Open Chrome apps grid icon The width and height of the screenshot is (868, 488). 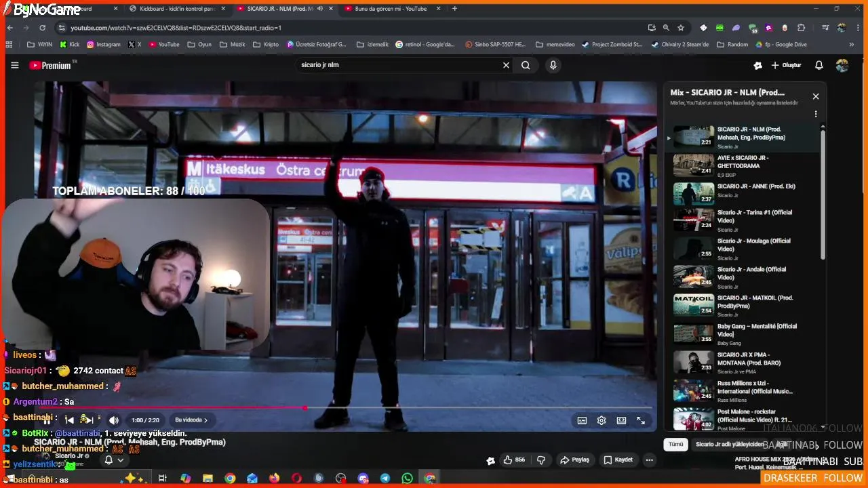pos(9,45)
